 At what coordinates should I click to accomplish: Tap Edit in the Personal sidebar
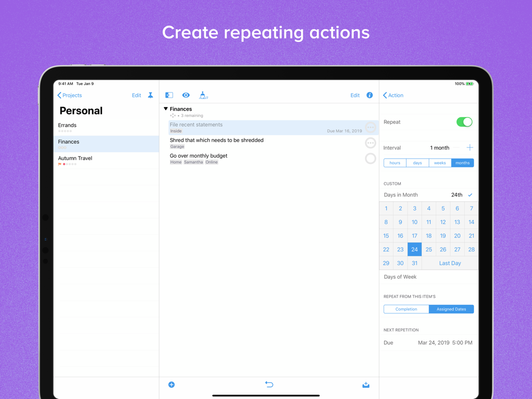(136, 95)
